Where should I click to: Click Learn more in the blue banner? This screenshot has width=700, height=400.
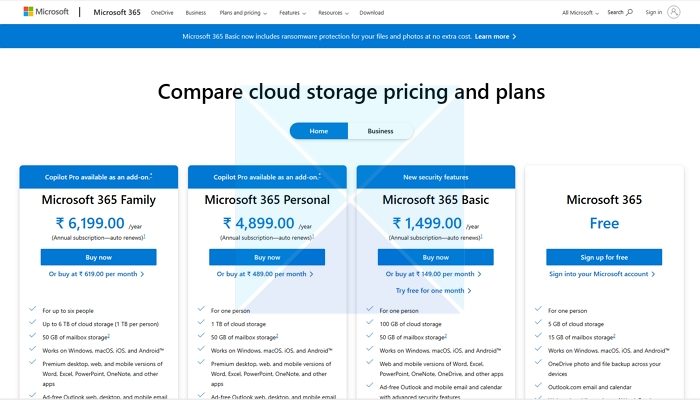pos(495,36)
